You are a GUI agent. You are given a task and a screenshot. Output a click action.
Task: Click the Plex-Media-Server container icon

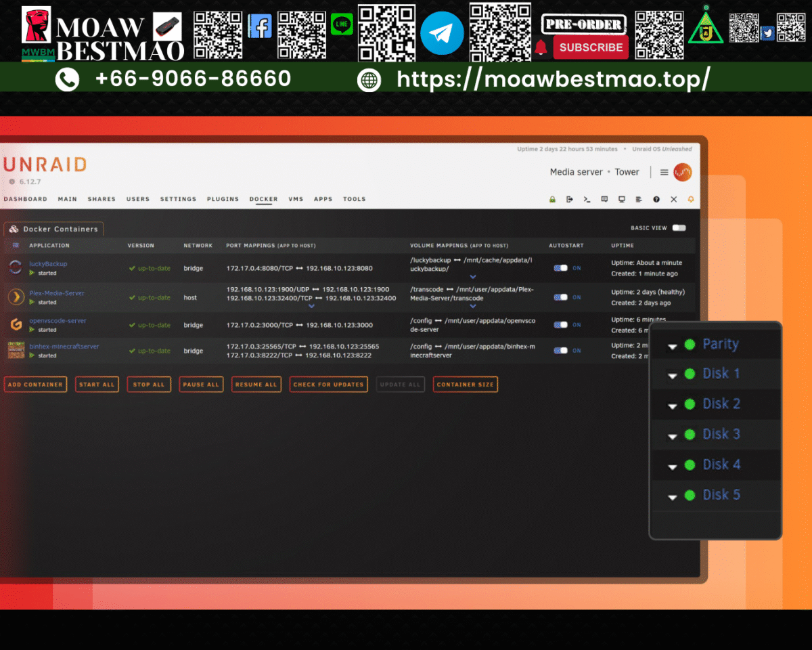click(x=15, y=297)
